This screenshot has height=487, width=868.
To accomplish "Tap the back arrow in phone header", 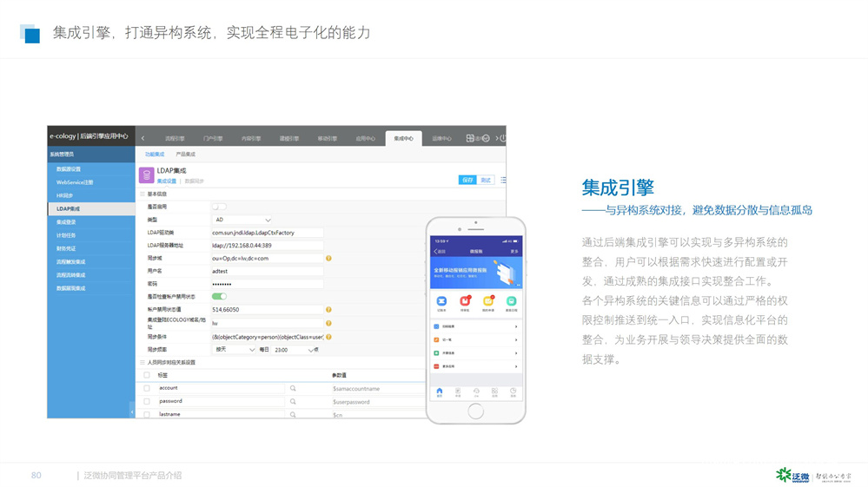I will tap(435, 252).
